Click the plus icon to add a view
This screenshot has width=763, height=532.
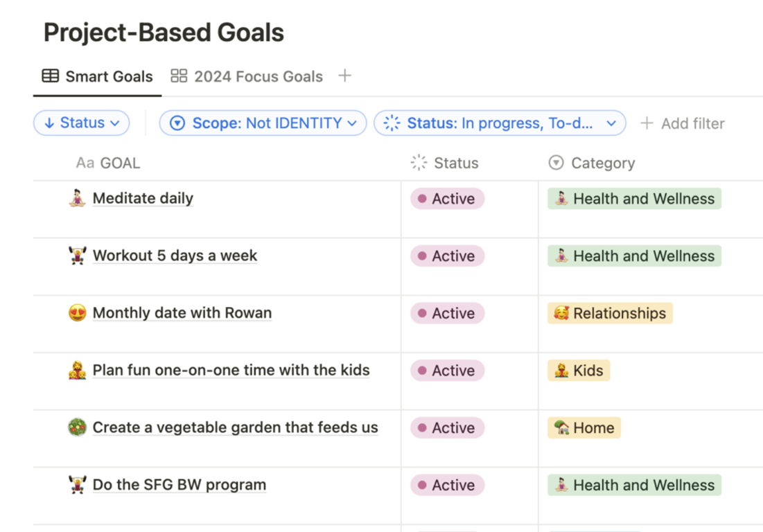(344, 76)
